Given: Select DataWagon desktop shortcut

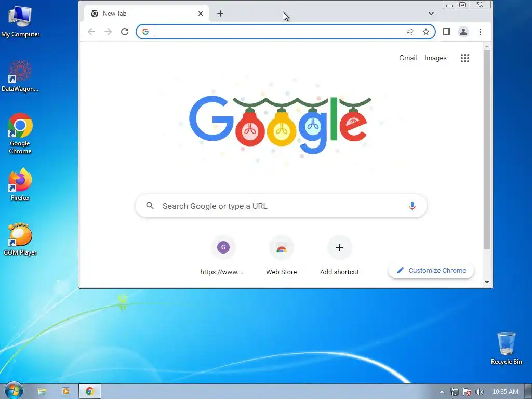Looking at the screenshot, I should coord(20,76).
